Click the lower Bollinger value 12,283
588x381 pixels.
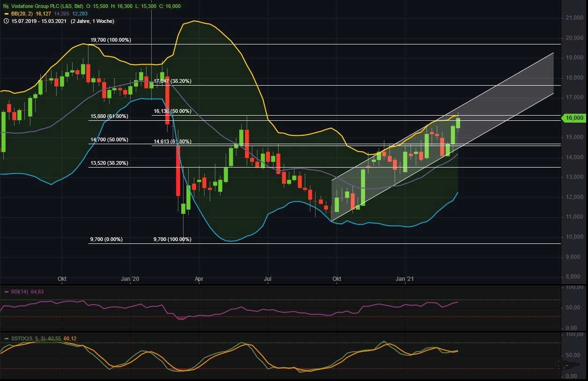(x=81, y=14)
